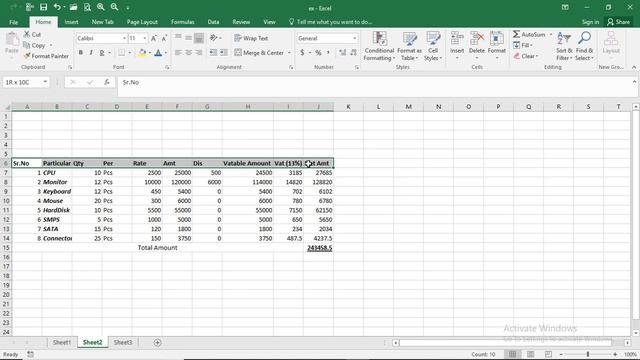
Task: Toggle bold formatting
Action: tap(81, 53)
